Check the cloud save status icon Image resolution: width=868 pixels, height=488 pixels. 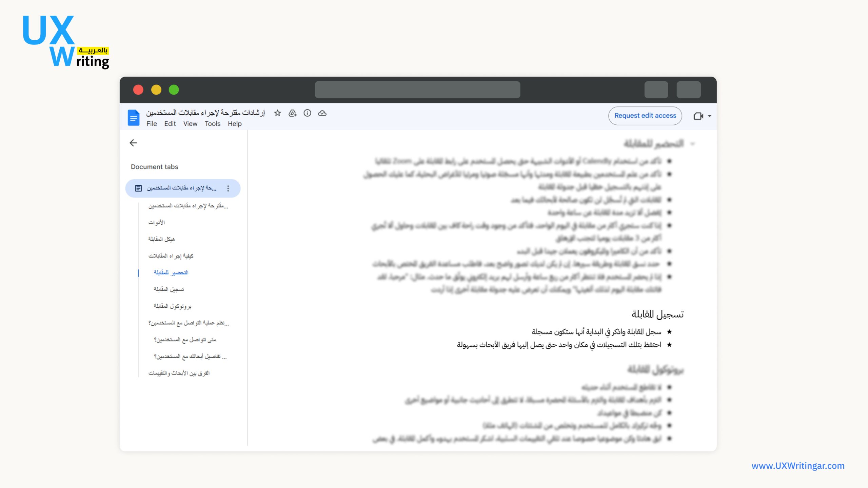click(x=322, y=113)
